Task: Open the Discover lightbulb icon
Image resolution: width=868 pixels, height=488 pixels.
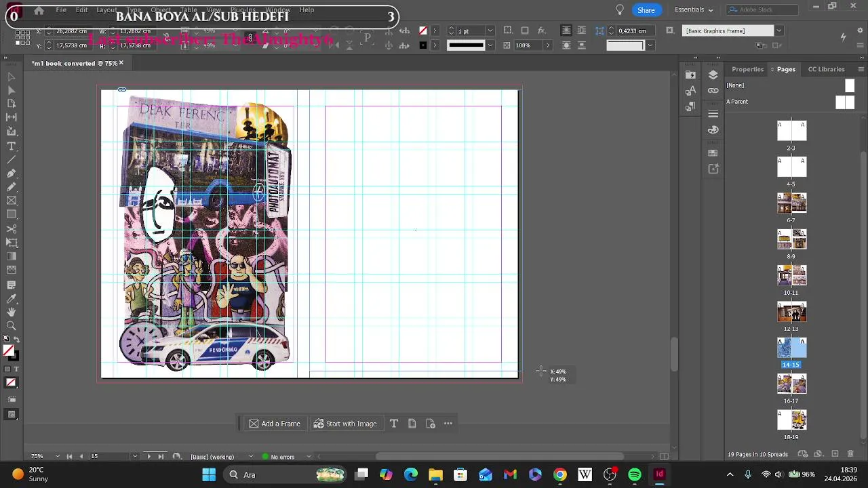Action: [x=619, y=9]
